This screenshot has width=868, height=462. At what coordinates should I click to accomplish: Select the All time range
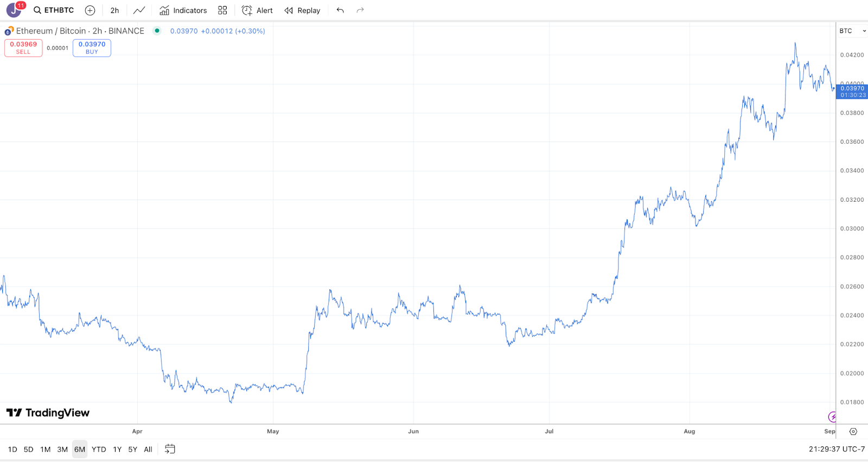[x=148, y=449]
